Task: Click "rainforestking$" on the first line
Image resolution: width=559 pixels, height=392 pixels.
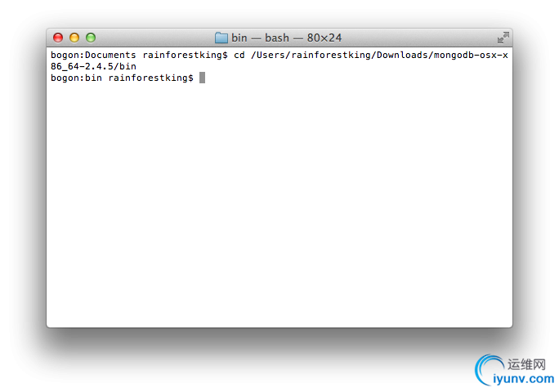Action: click(185, 55)
